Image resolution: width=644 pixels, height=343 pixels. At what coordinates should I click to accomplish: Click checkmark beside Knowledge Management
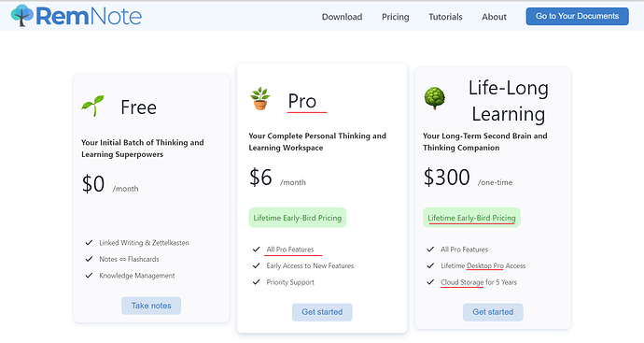click(x=89, y=276)
